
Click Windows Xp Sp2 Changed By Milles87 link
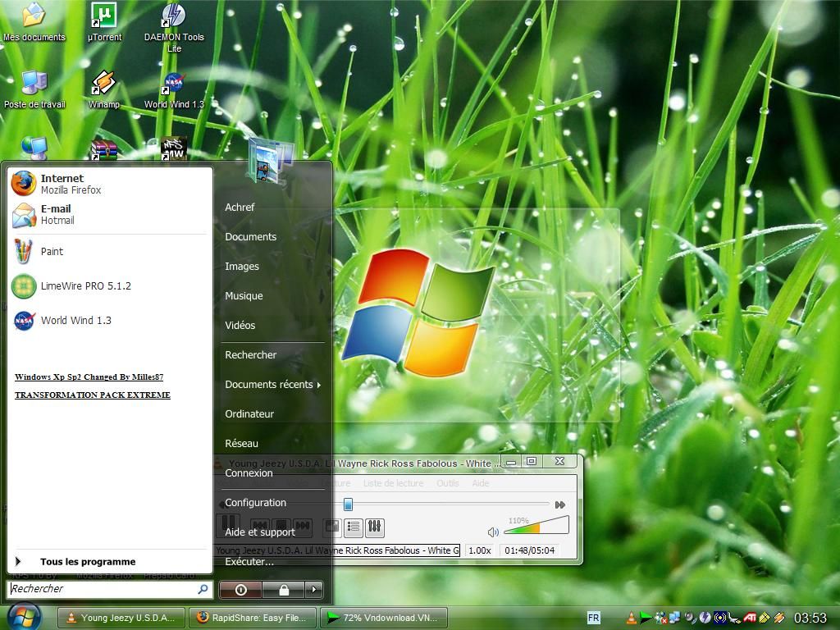89,377
